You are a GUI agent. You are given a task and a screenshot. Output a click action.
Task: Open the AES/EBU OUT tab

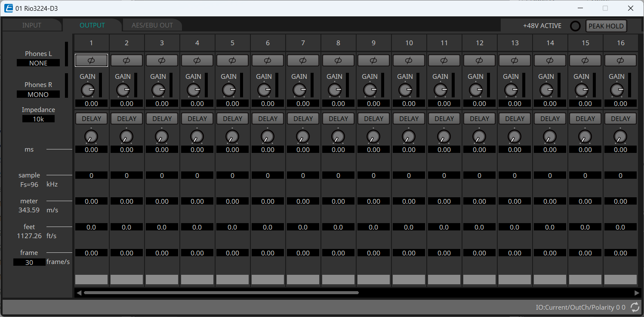click(152, 25)
